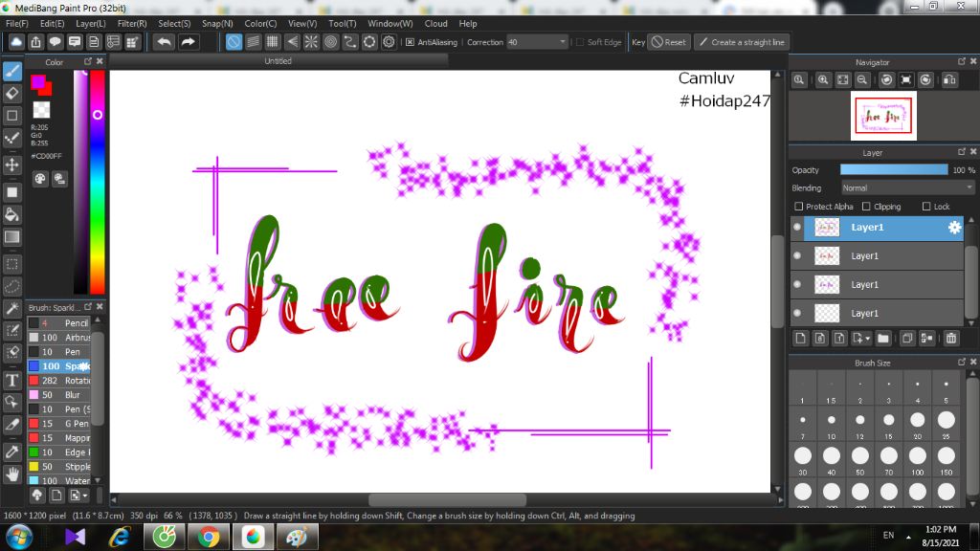Open Chrome from the Windows taskbar
This screenshot has width=980, height=551.
click(x=209, y=537)
